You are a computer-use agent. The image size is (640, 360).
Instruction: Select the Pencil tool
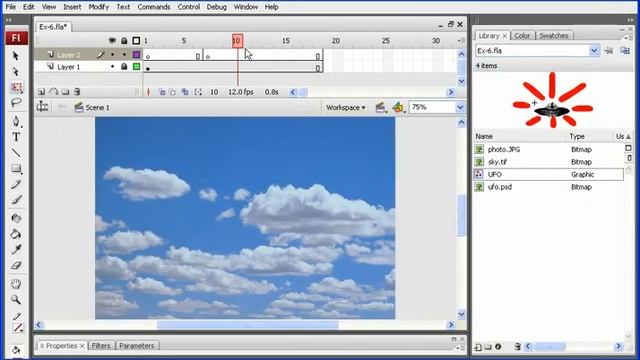tap(16, 184)
